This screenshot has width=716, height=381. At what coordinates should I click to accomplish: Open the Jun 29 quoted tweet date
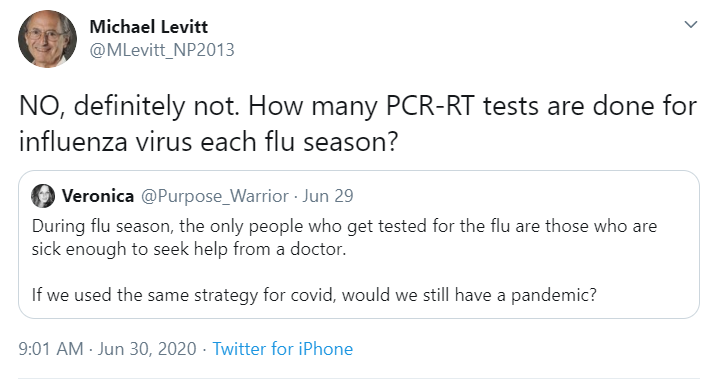click(x=328, y=196)
